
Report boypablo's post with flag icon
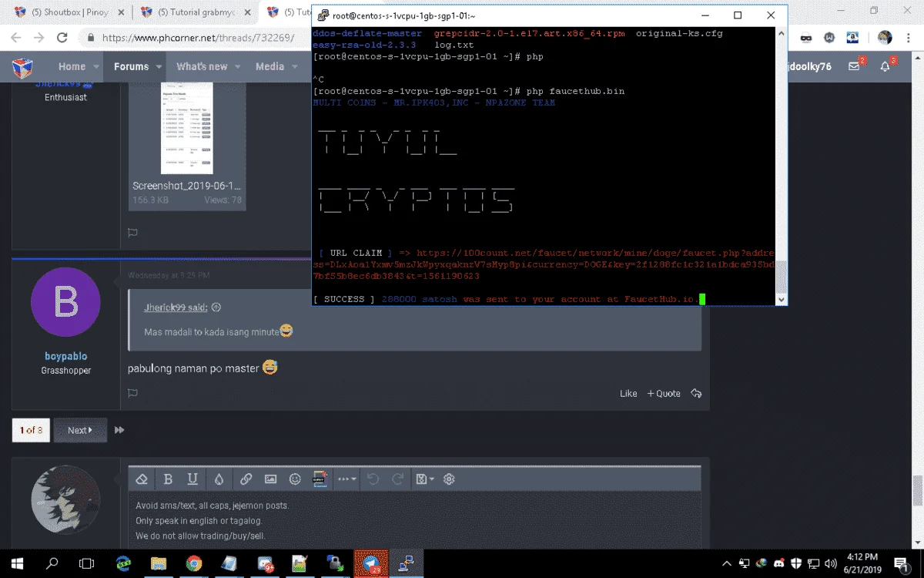pos(132,393)
